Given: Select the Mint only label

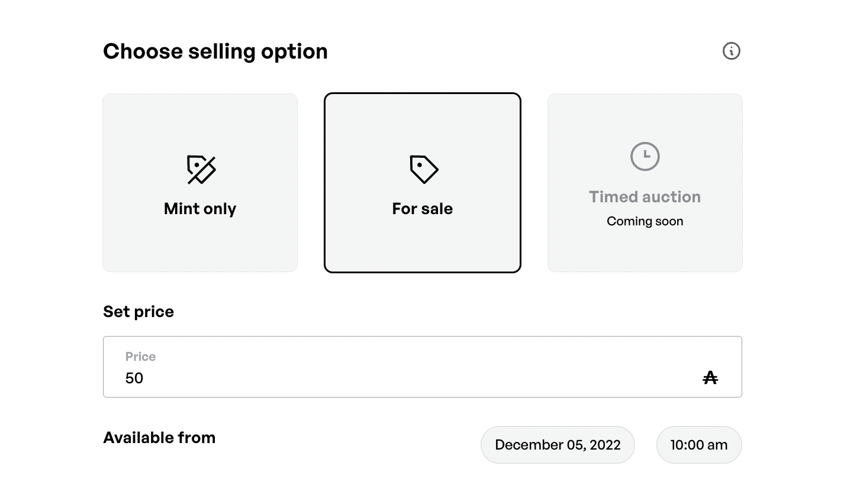Looking at the screenshot, I should pyautogui.click(x=200, y=209).
